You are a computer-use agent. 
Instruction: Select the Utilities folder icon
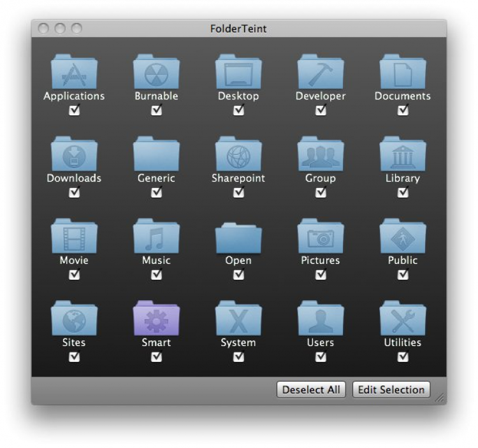coord(403,318)
